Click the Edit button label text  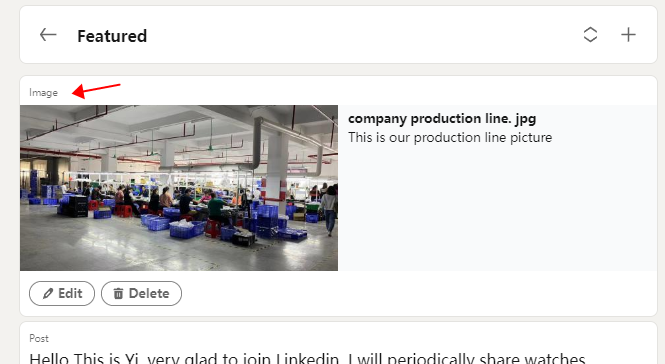70,293
